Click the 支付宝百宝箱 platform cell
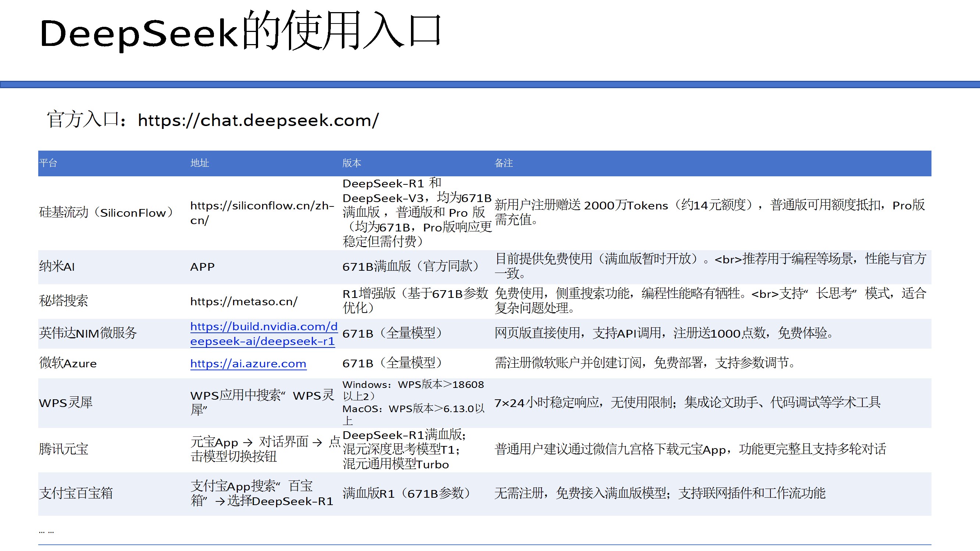The height and width of the screenshot is (551, 980). click(76, 494)
